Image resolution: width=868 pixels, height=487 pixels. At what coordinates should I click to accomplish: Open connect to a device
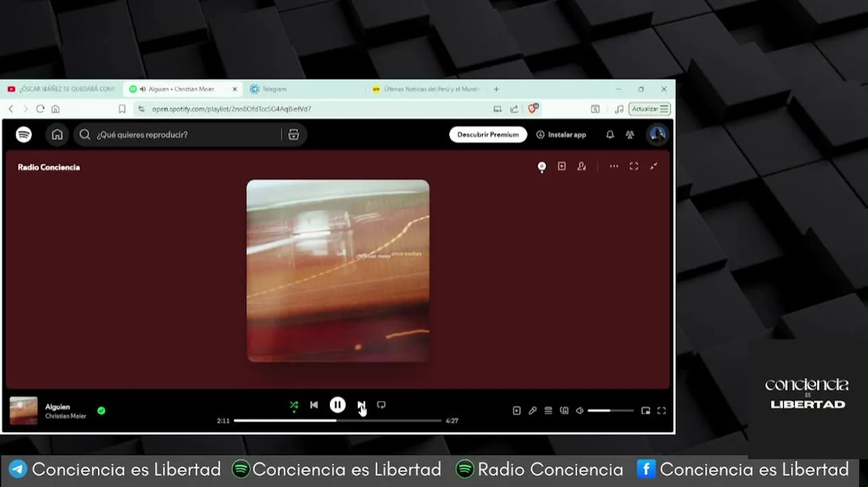pos(564,411)
